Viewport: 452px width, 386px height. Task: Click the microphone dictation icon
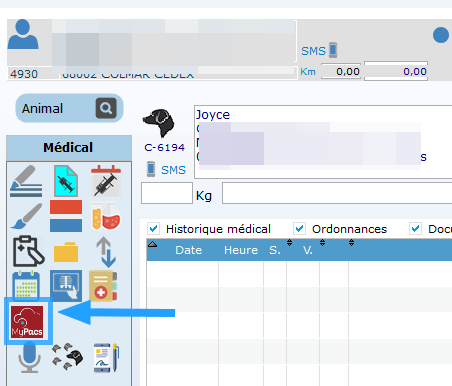tap(29, 357)
